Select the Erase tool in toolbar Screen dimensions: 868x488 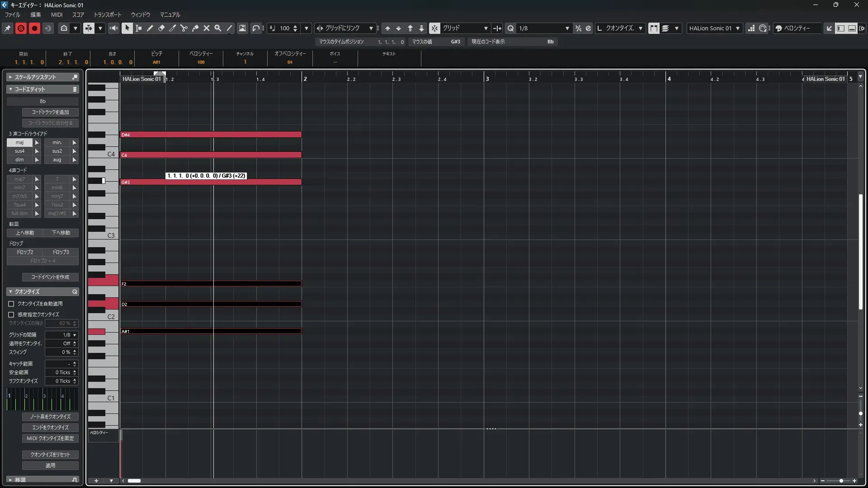pos(161,28)
